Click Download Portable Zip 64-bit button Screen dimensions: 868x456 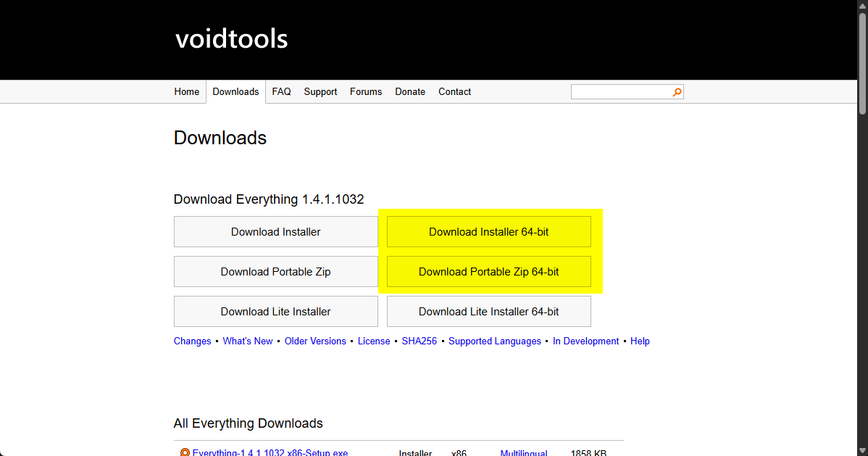pyautogui.click(x=488, y=272)
